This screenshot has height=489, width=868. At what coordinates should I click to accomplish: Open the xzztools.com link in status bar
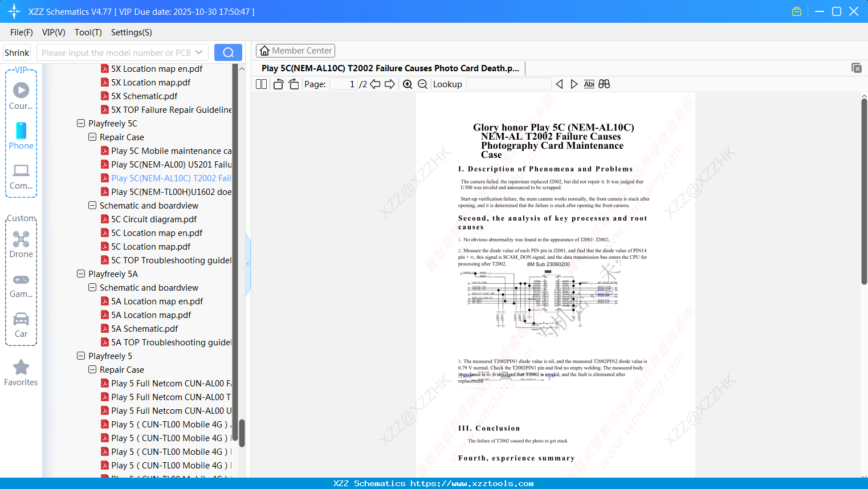click(472, 483)
